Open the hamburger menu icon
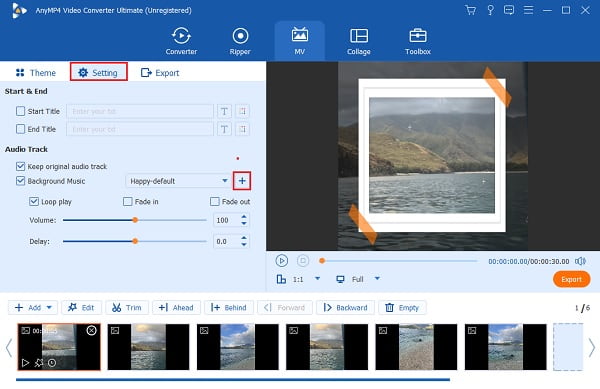Image resolution: width=600 pixels, height=389 pixels. pyautogui.click(x=528, y=10)
